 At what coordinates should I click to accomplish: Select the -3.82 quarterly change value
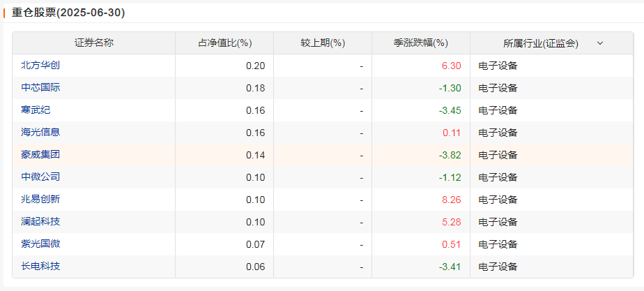(x=450, y=156)
